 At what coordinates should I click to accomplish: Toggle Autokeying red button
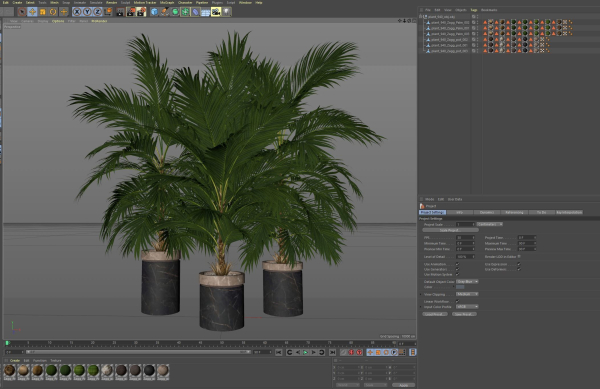(x=359, y=352)
